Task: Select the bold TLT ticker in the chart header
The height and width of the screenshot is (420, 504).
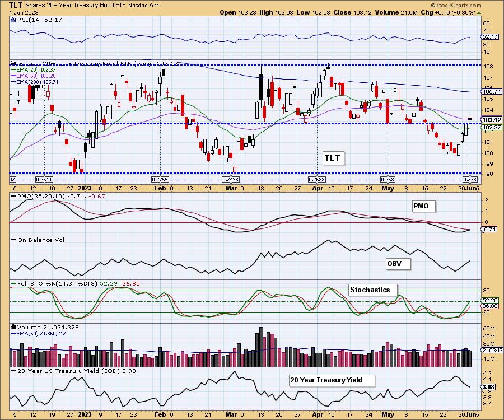Action: pos(16,5)
